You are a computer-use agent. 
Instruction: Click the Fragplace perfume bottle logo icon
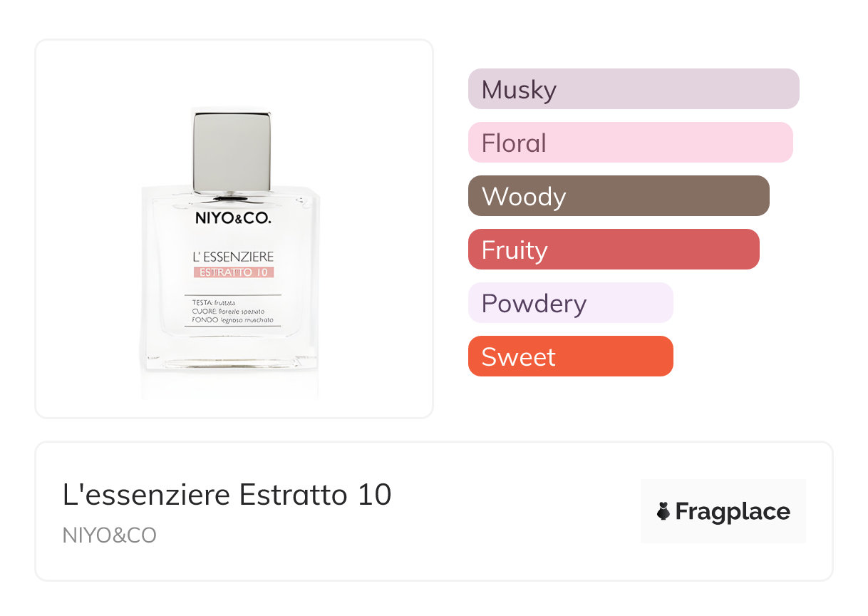coord(663,512)
